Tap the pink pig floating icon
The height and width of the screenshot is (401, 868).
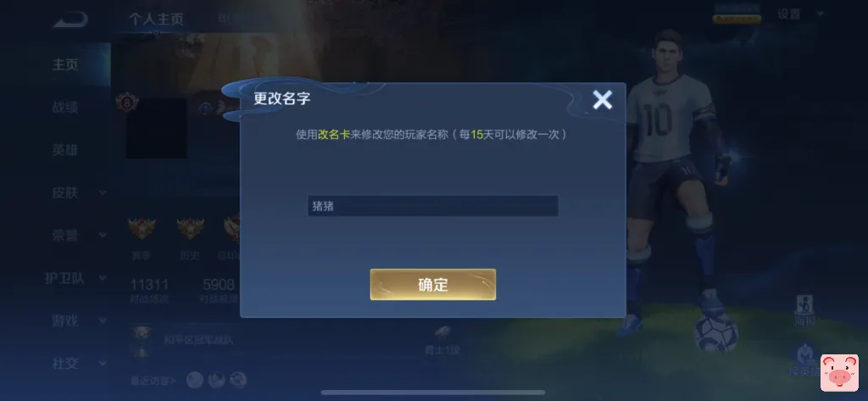point(839,373)
